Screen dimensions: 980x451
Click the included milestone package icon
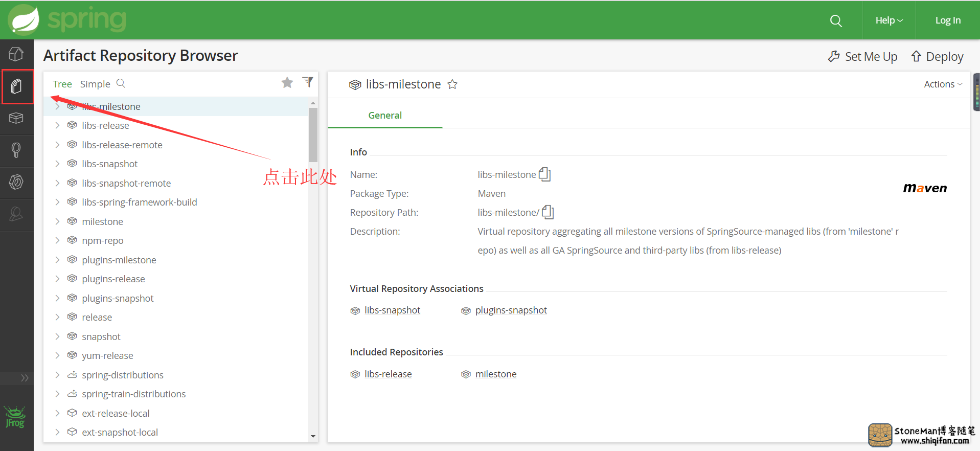pyautogui.click(x=466, y=375)
